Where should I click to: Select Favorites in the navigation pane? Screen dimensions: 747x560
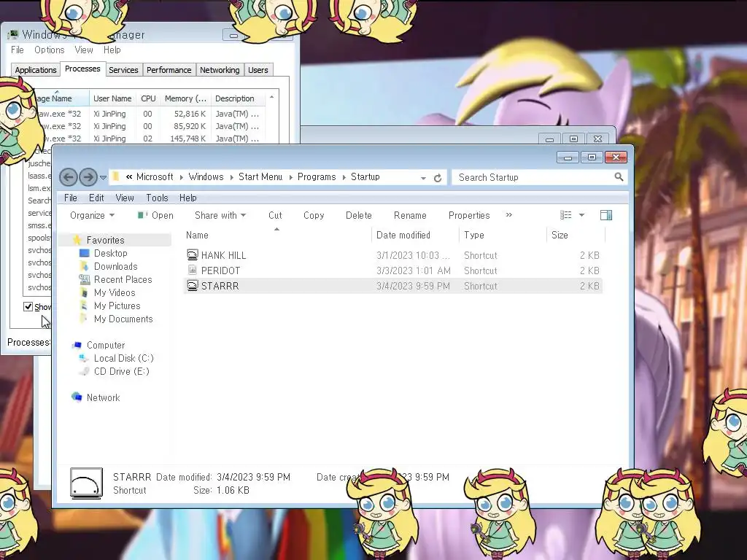point(105,240)
